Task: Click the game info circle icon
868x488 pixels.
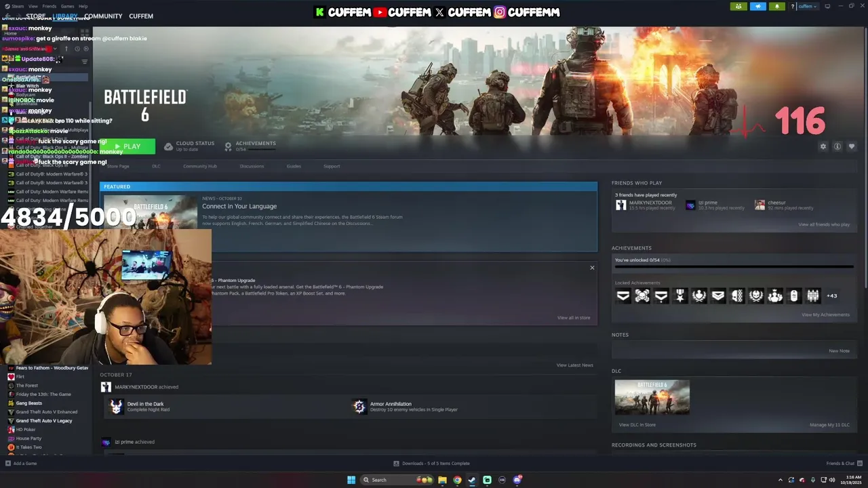Action: 837,146
